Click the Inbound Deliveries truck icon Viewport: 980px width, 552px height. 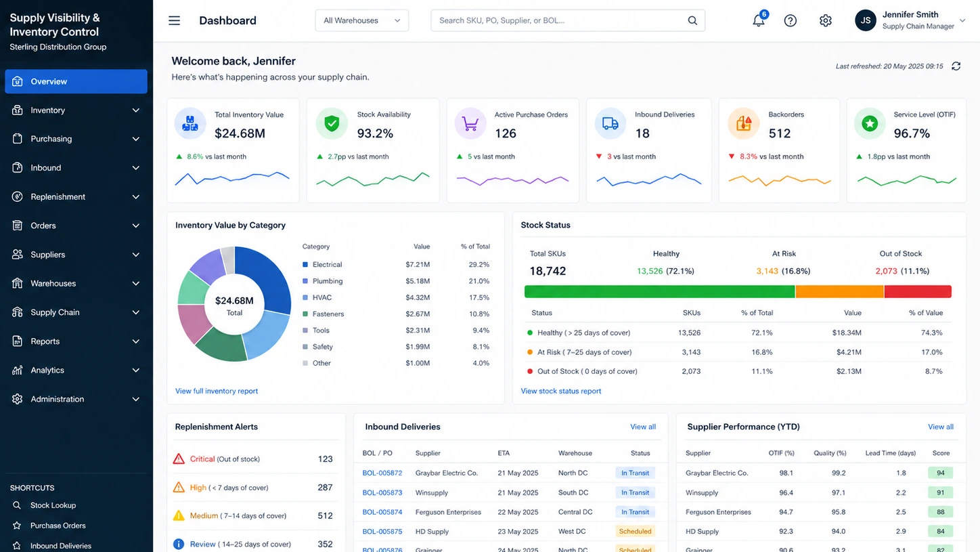click(x=610, y=124)
